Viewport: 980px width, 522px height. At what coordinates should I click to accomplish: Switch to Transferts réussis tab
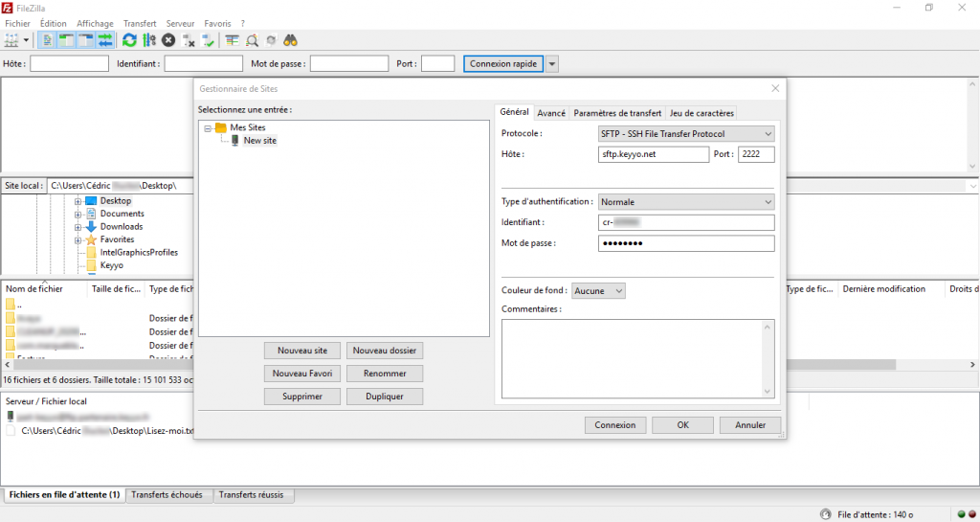point(252,495)
